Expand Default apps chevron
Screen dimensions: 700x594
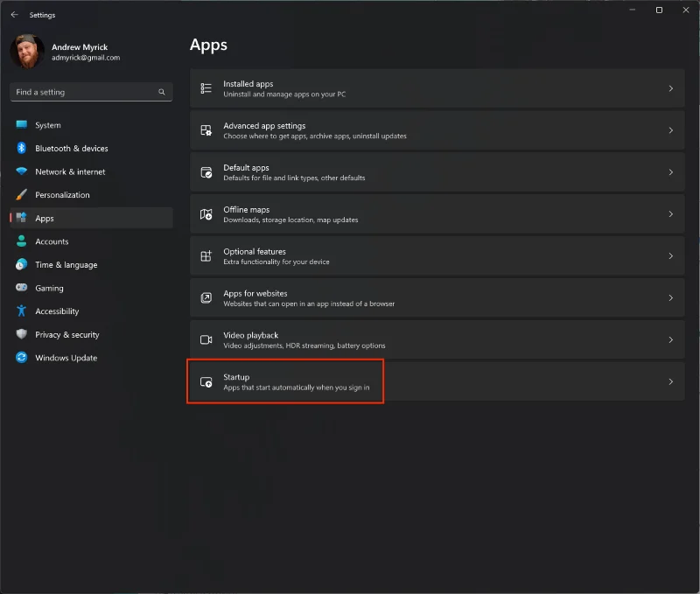point(670,172)
